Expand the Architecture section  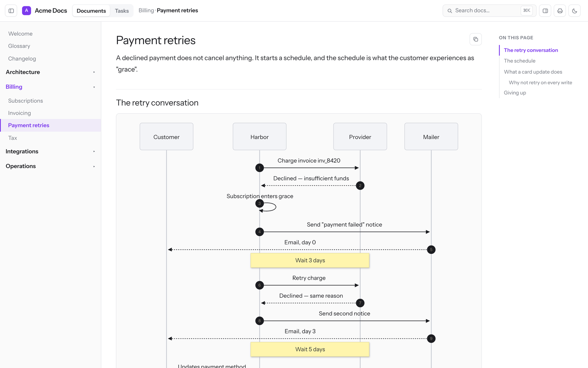tap(50, 72)
